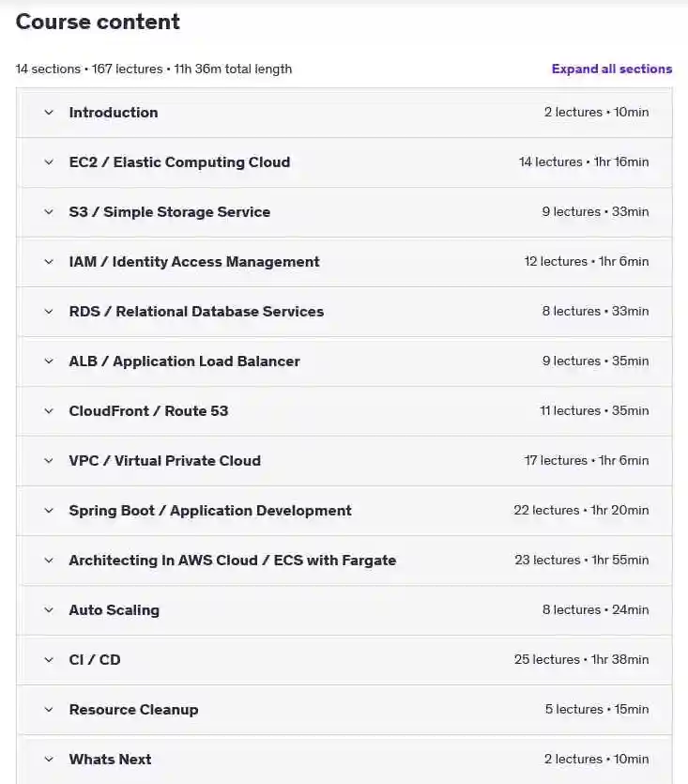Click the Course content heading
Viewport: 688px width, 784px height.
click(98, 22)
